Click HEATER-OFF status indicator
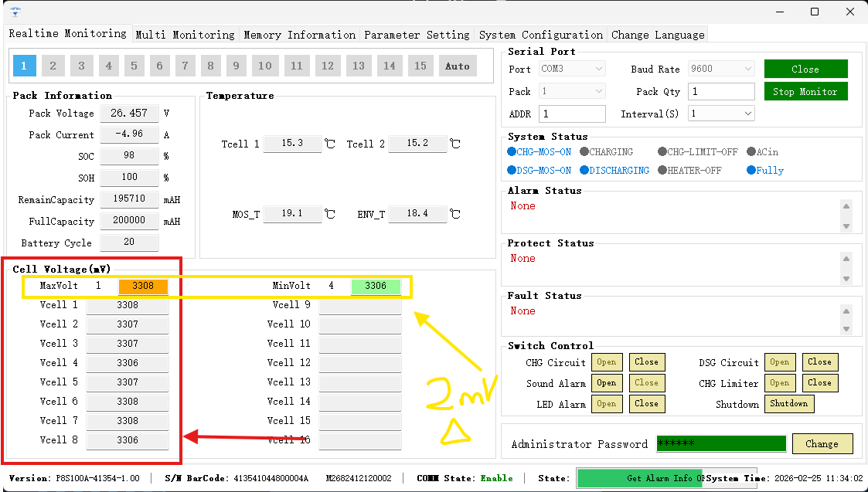The width and height of the screenshot is (868, 492). 689,171
